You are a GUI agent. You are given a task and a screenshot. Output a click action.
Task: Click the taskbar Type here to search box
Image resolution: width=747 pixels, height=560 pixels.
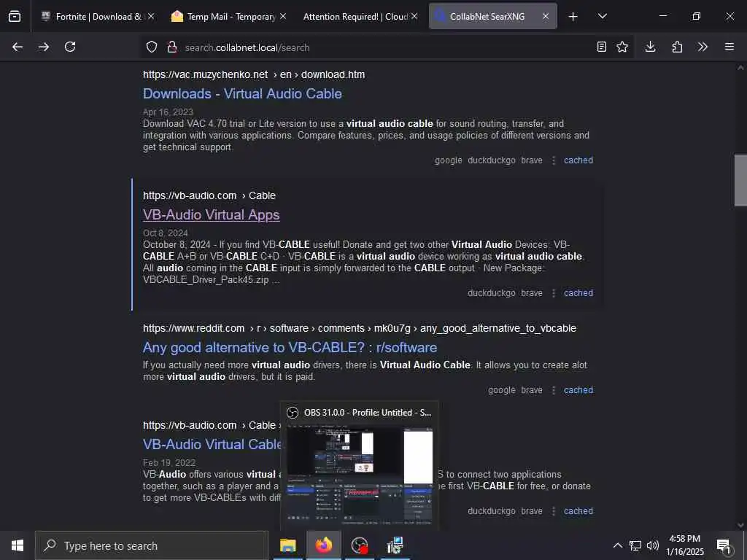(x=152, y=545)
